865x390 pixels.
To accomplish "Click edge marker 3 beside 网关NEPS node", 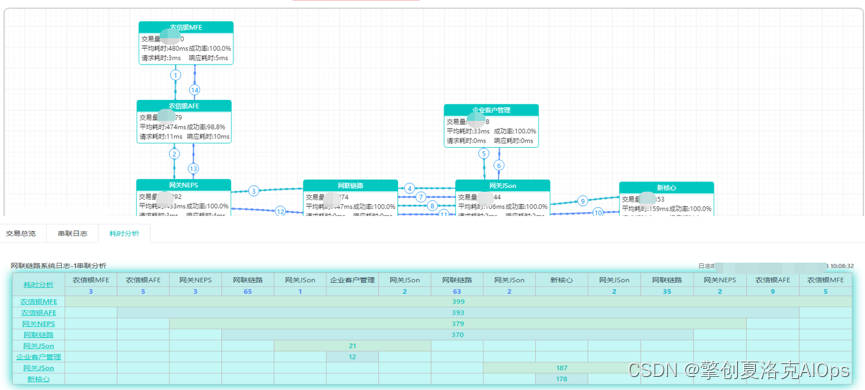I will 254,191.
